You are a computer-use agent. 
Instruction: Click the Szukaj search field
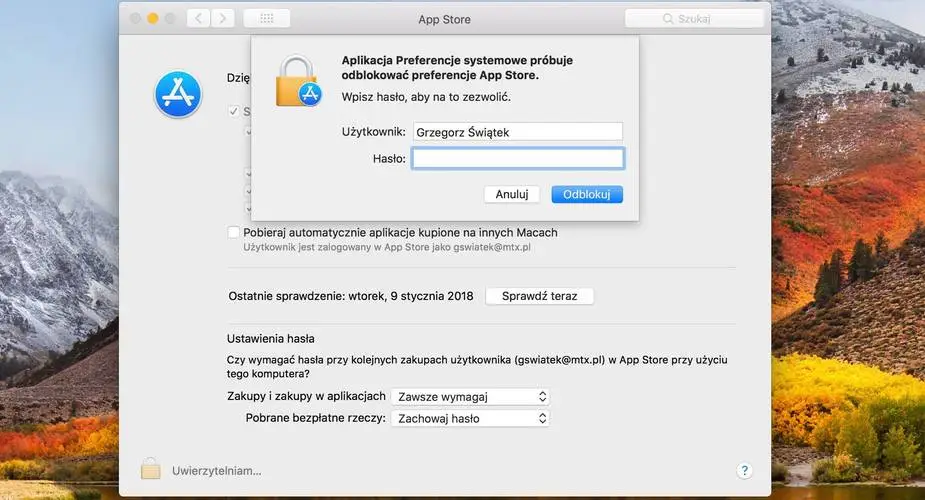[694, 19]
